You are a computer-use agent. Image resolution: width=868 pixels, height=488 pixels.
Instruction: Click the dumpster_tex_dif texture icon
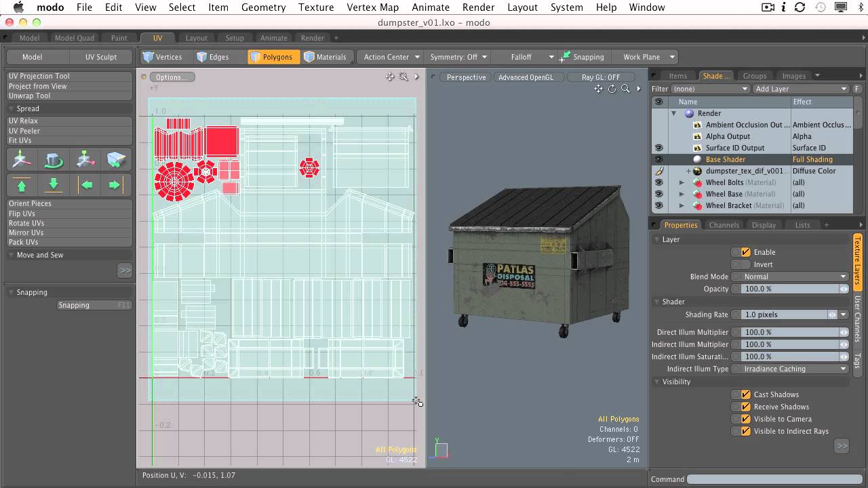[697, 171]
